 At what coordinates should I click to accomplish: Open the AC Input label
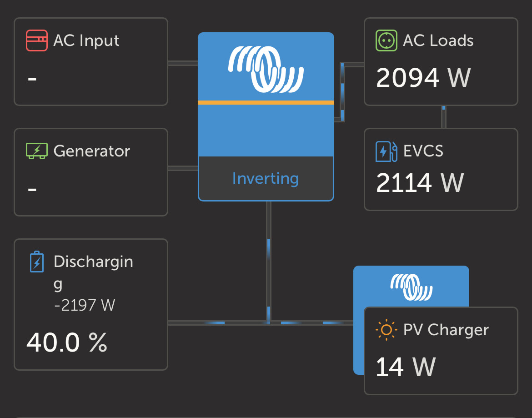tap(86, 41)
